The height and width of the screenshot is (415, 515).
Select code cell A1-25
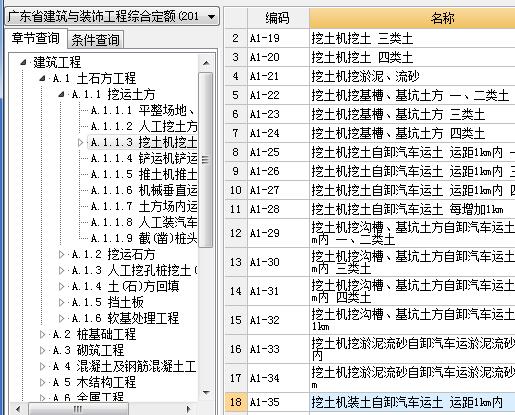278,152
